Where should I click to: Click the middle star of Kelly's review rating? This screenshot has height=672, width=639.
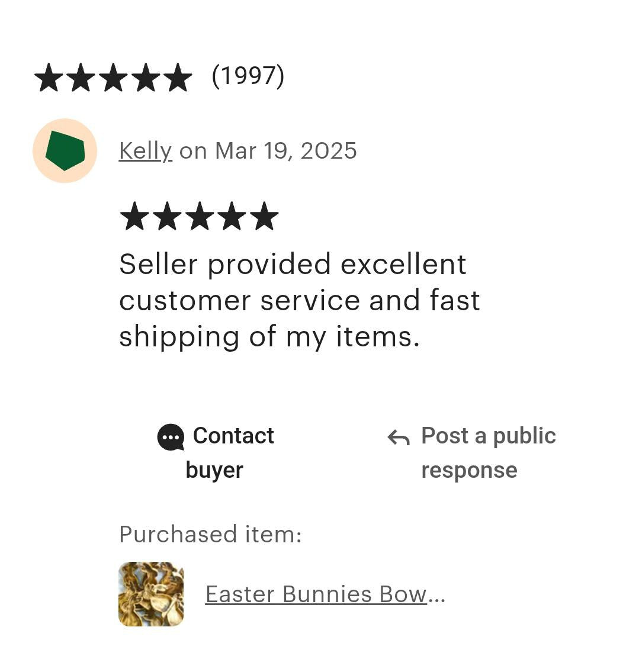(x=200, y=216)
